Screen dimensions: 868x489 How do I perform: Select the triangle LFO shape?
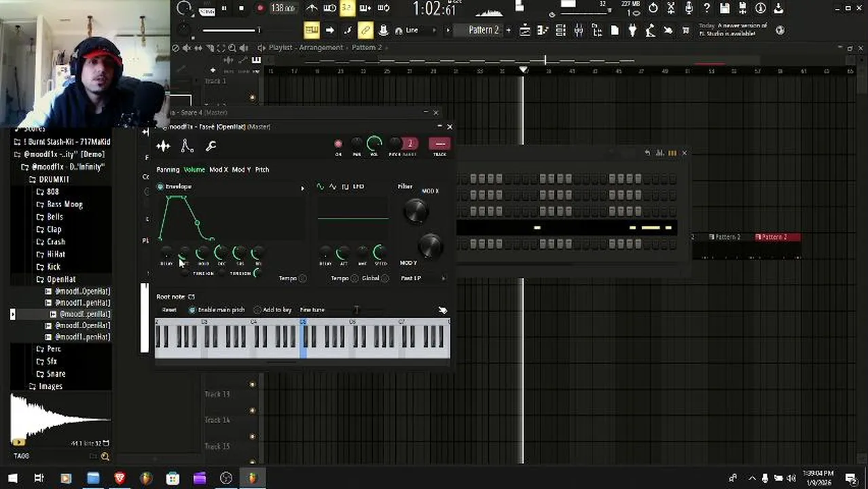click(x=332, y=186)
